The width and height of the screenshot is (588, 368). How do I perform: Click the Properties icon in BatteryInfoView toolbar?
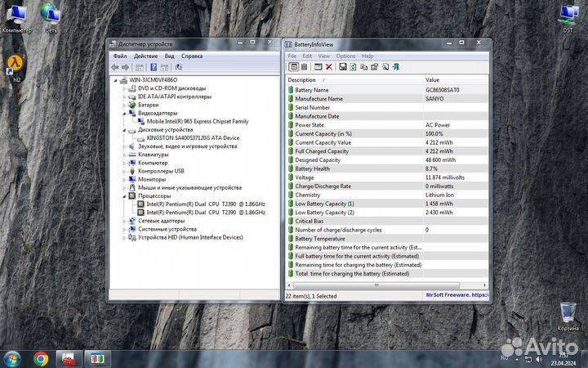coord(374,67)
